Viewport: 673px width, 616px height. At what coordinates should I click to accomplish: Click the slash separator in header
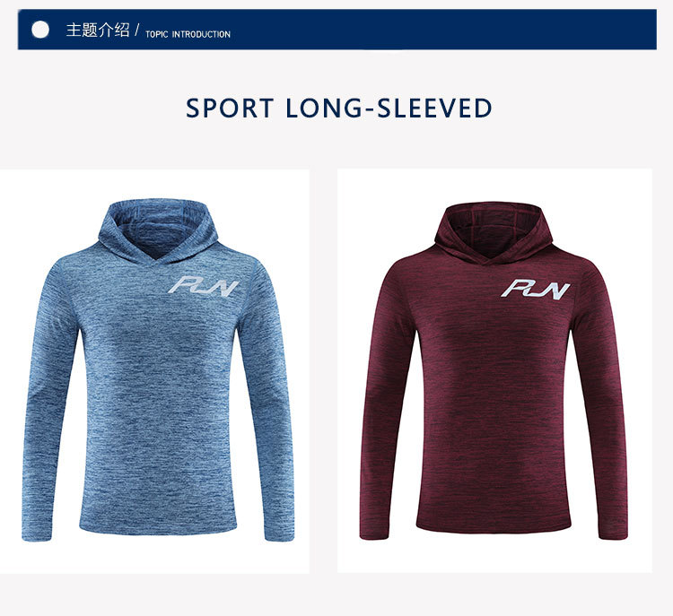137,30
